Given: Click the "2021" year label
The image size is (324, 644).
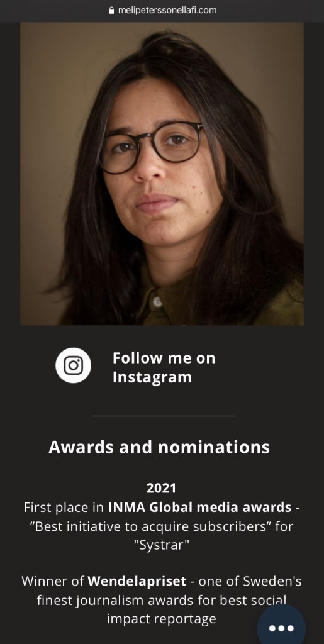Looking at the screenshot, I should (x=162, y=488).
